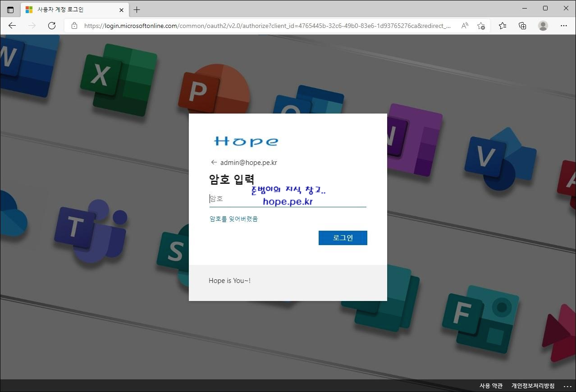Open Read aloud icon in address bar

(x=465, y=26)
